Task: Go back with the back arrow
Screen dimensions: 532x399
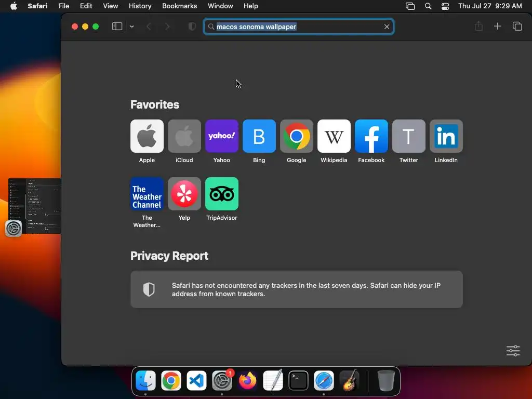Action: tap(149, 26)
